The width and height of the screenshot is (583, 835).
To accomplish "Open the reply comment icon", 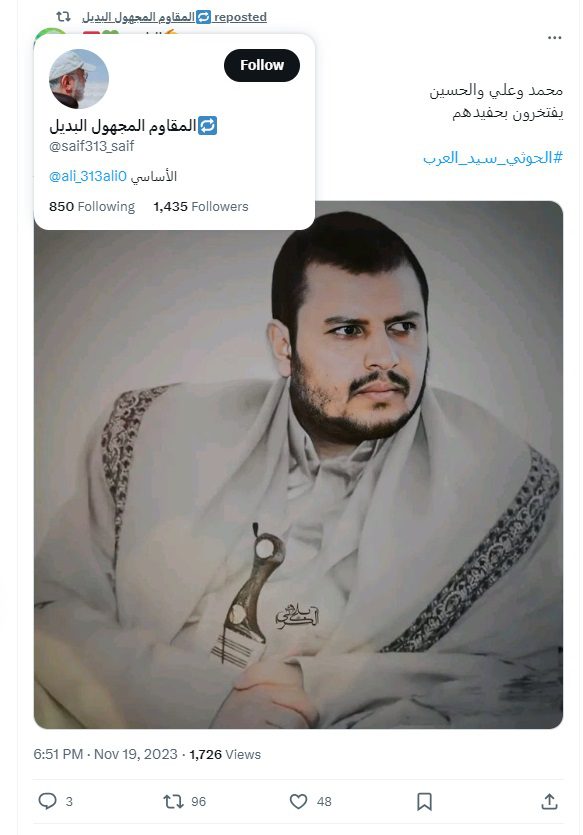I will point(47,801).
